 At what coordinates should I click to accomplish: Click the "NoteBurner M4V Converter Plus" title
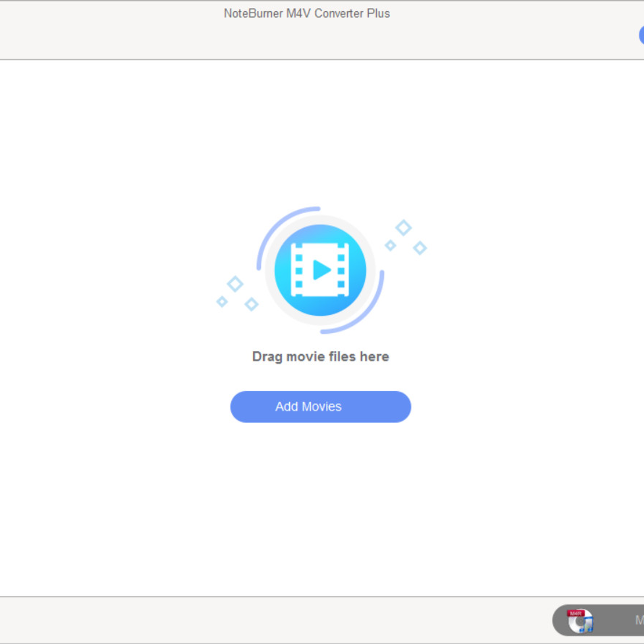coord(307,13)
